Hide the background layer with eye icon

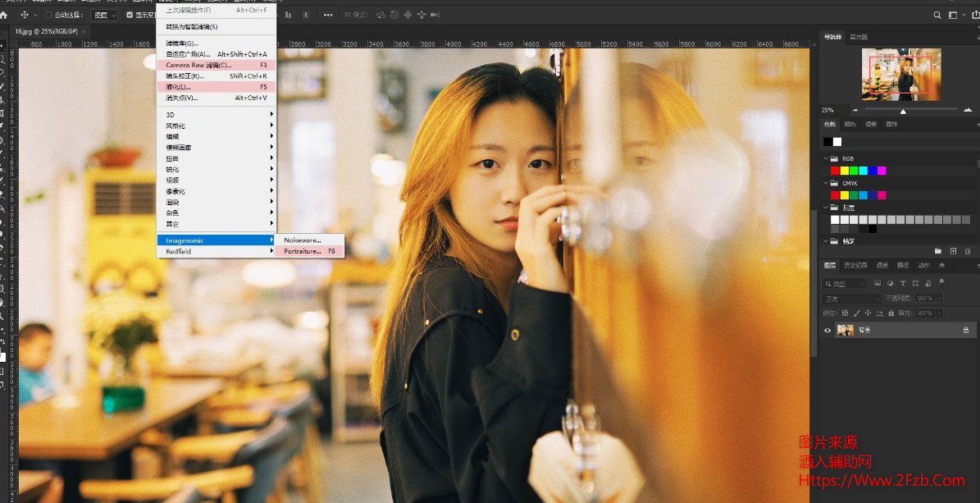click(827, 330)
